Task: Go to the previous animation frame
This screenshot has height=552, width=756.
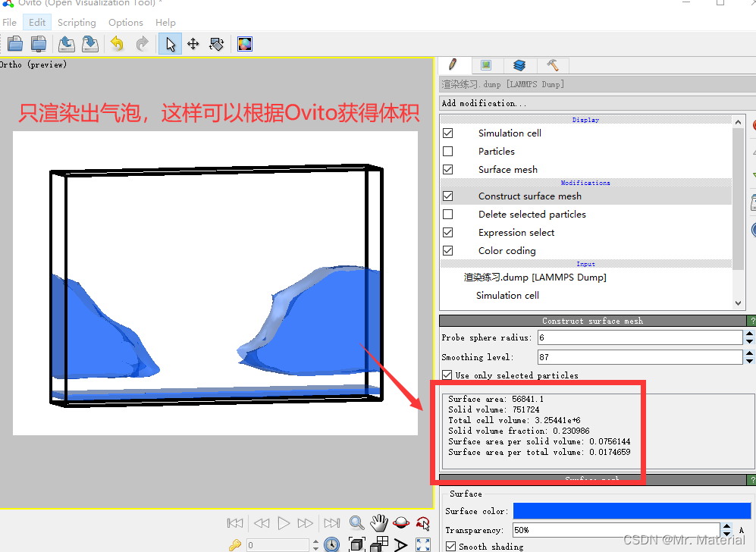Action: [x=262, y=523]
